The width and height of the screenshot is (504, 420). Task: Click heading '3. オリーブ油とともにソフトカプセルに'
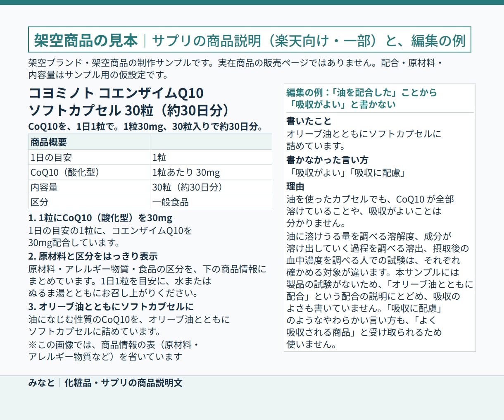[x=111, y=307]
